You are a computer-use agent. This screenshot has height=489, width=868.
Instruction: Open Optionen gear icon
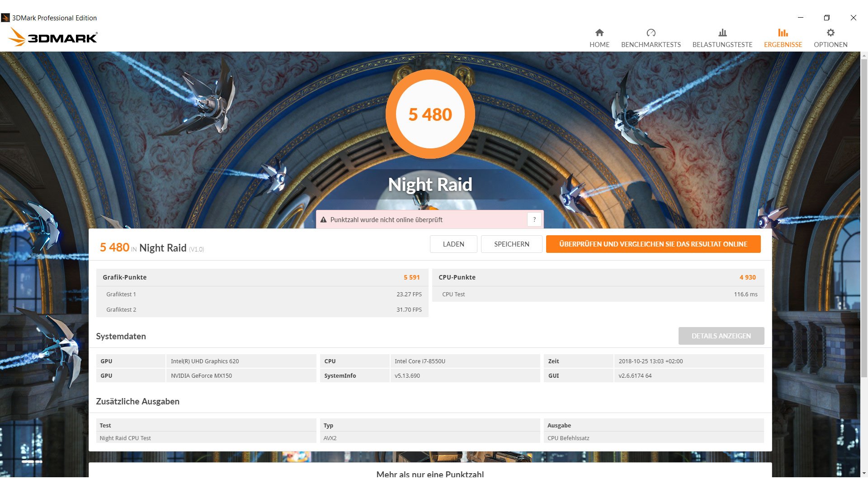click(830, 33)
